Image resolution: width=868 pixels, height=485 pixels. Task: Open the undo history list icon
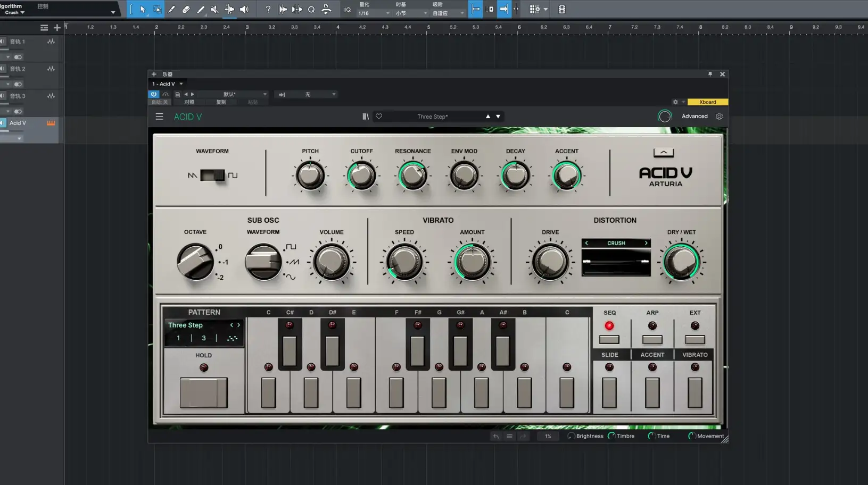pyautogui.click(x=509, y=436)
